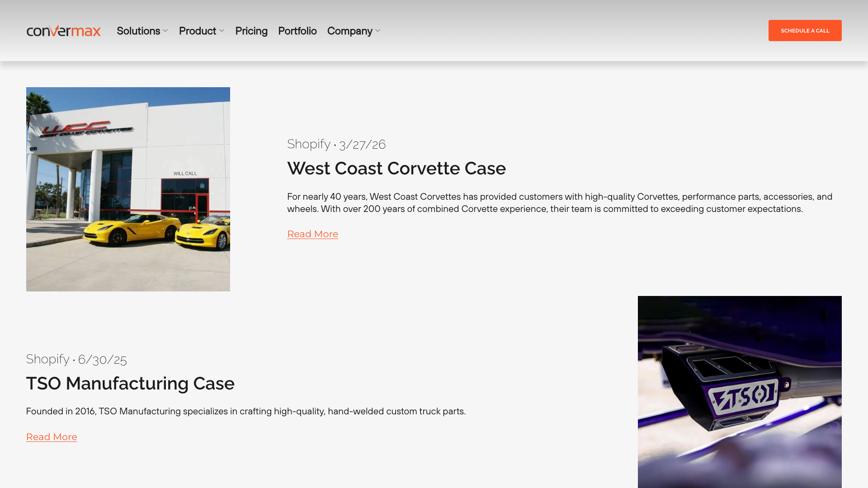This screenshot has width=868, height=488.
Task: Open the Company menu
Action: point(350,31)
